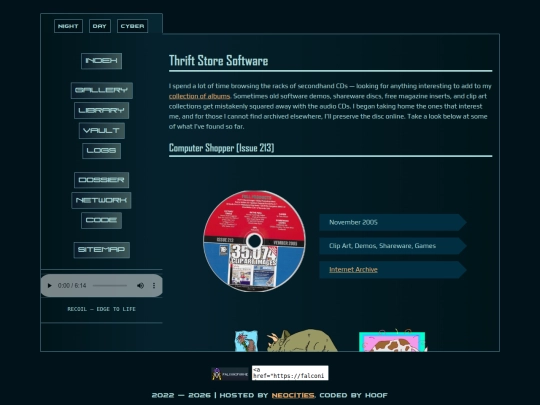Switch to the Day theme
540x405 pixels.
pyautogui.click(x=100, y=26)
